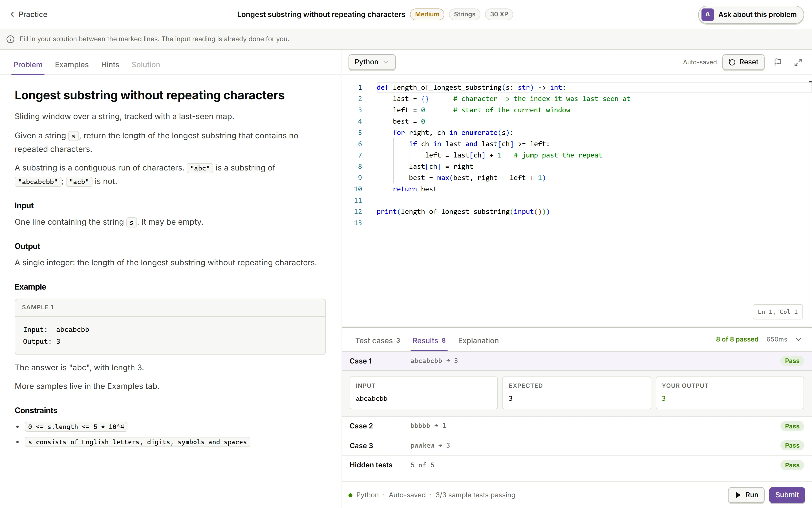Click the s.length constraint text
812x508 pixels.
coord(76,427)
